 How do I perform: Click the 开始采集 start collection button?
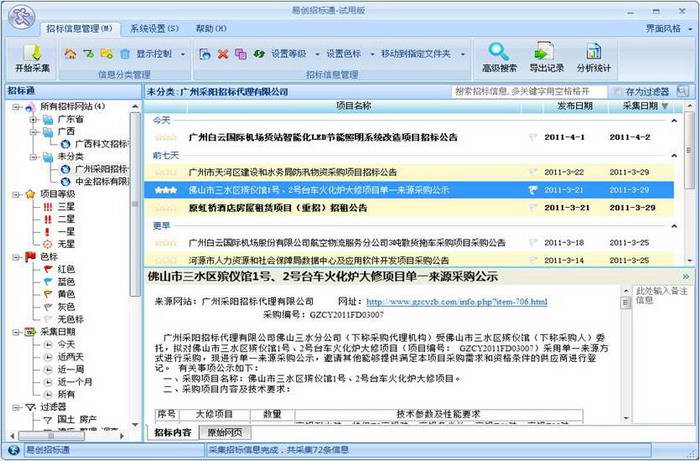click(x=32, y=59)
